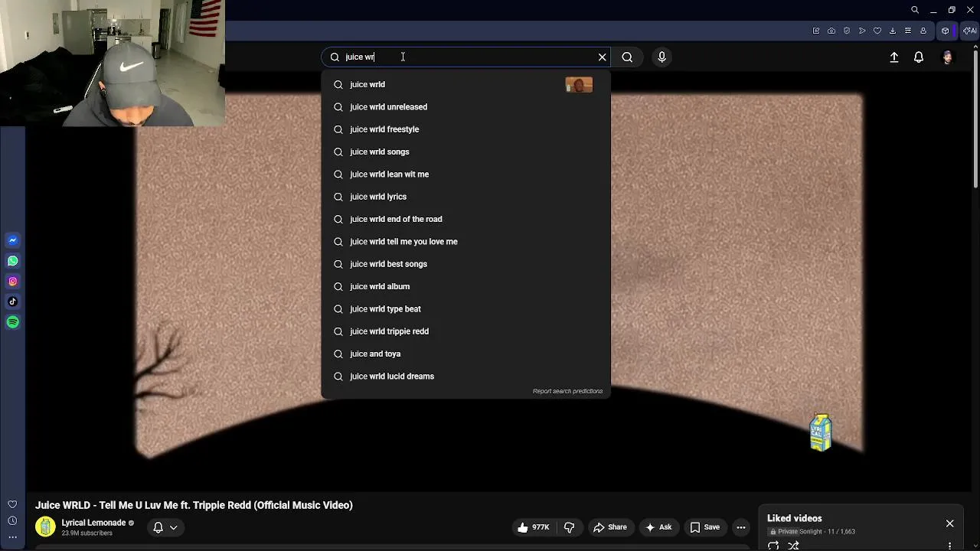Image resolution: width=980 pixels, height=551 pixels.
Task: Choose 'juice wrld album' suggestion
Action: 465,286
